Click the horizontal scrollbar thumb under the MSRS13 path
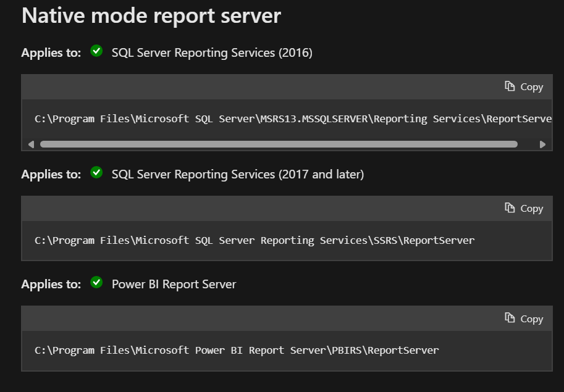This screenshot has width=564, height=392. coord(279,144)
